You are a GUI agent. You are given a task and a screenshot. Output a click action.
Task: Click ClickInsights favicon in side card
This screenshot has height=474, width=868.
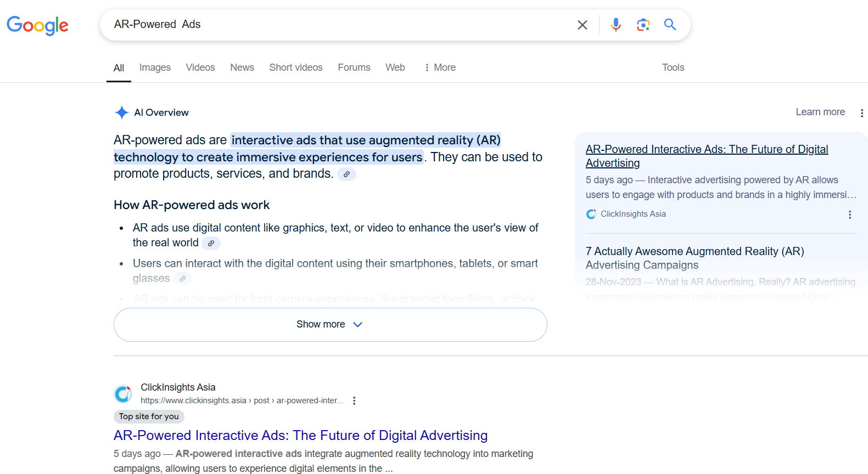click(x=591, y=214)
